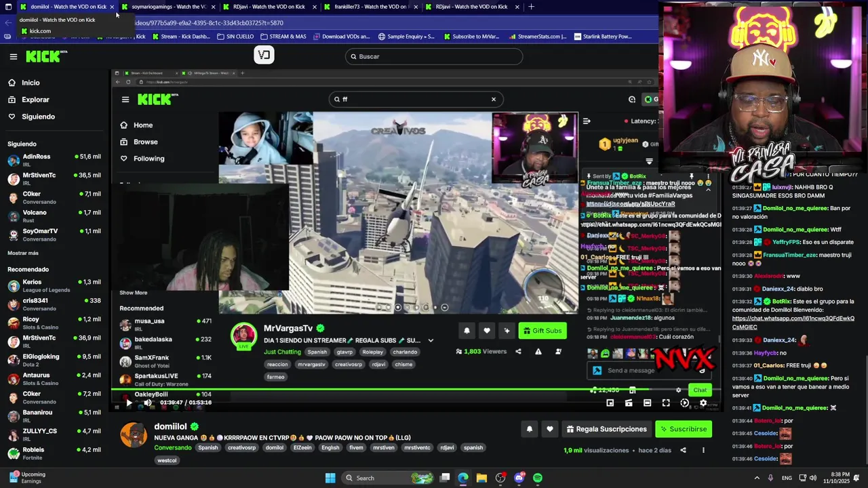Open Spotify from taskbar

tap(537, 478)
